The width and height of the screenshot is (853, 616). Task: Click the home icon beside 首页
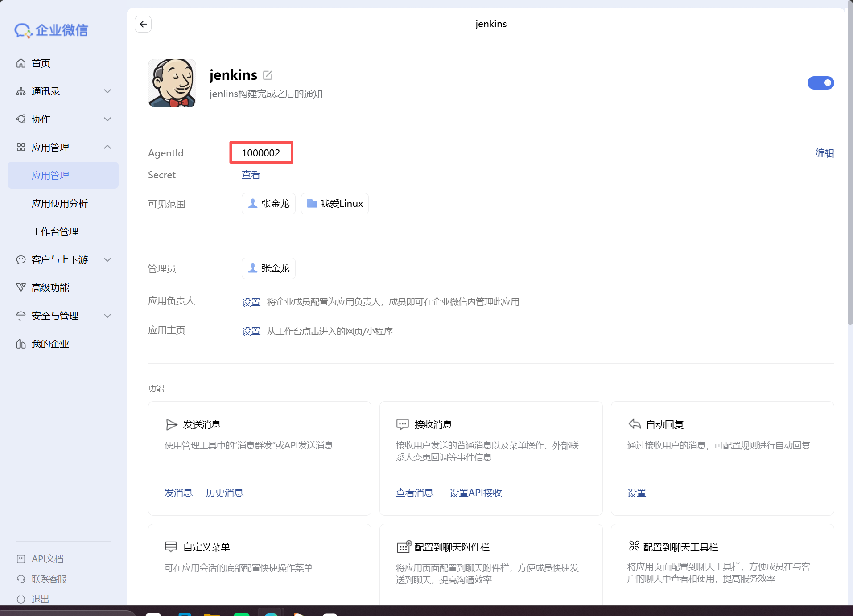tap(21, 63)
